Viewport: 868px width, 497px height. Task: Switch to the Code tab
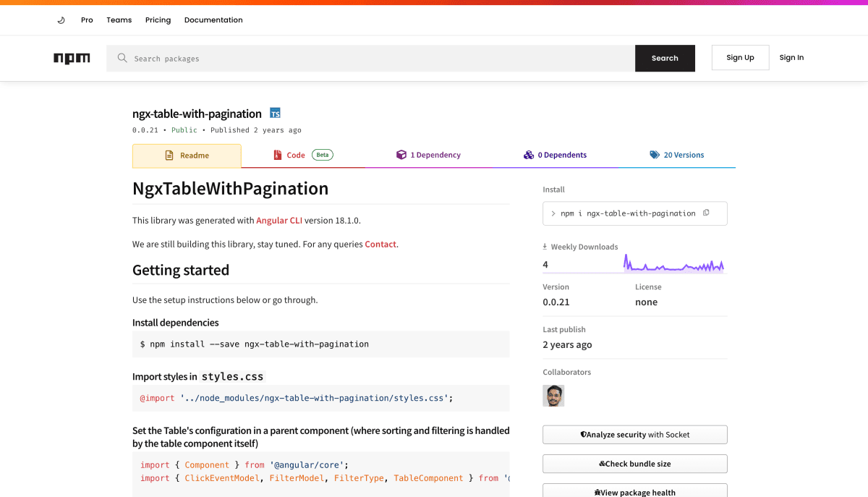click(302, 156)
